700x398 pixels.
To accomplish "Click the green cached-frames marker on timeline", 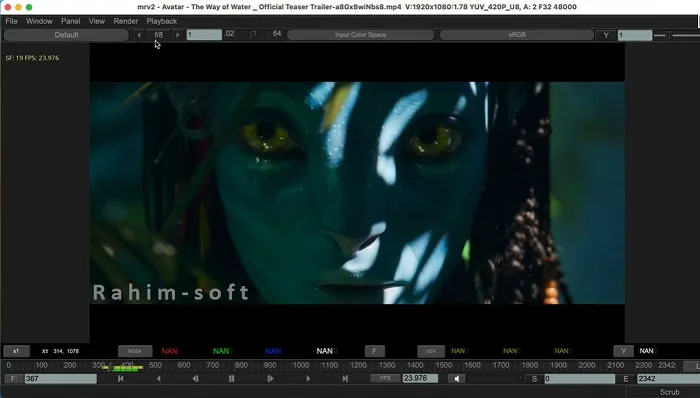I will [x=126, y=369].
